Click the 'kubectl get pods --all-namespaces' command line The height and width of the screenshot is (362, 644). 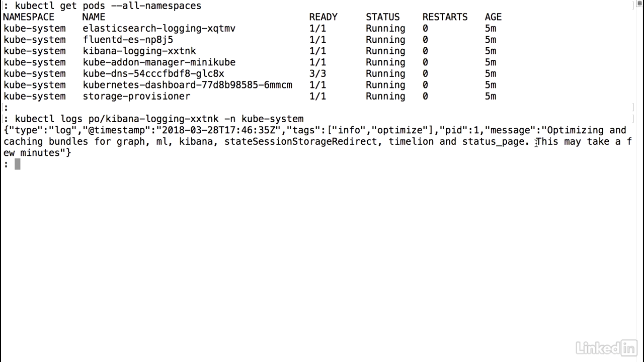click(x=108, y=6)
